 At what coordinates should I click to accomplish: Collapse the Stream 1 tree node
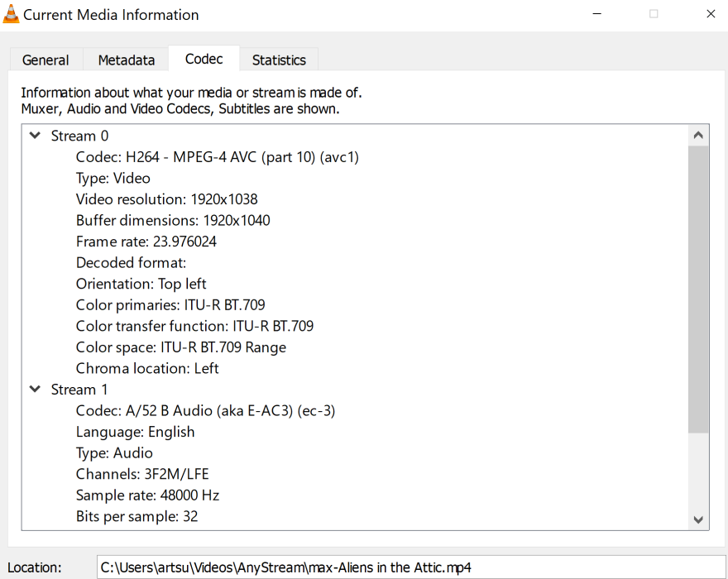[x=35, y=389]
